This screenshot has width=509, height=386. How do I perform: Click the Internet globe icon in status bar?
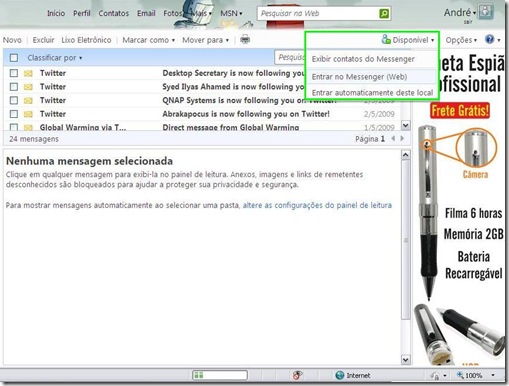click(x=340, y=375)
